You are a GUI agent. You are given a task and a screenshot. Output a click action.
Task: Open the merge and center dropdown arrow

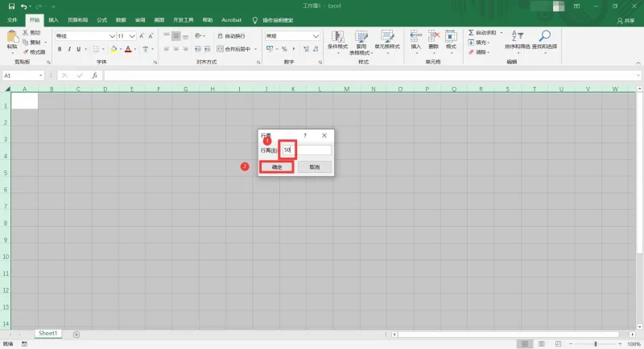255,49
